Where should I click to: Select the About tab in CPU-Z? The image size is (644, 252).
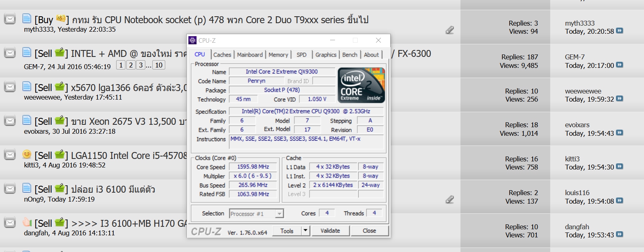point(371,55)
